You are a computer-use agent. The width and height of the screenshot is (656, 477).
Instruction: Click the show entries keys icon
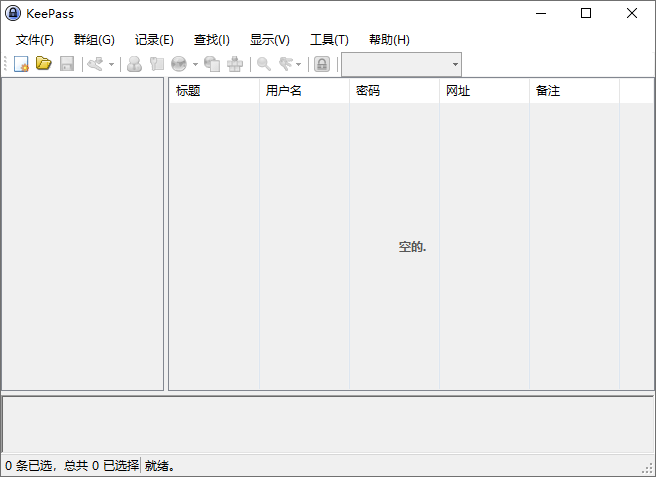pos(286,64)
